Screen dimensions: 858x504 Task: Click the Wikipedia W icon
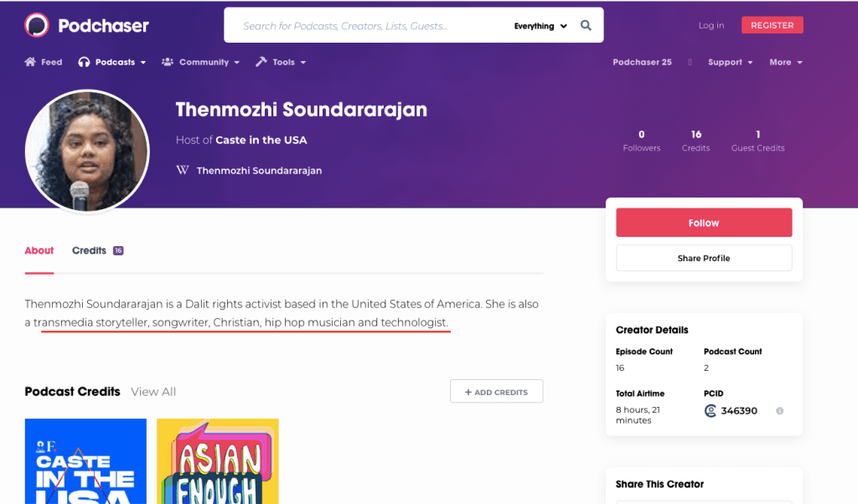[x=183, y=170]
